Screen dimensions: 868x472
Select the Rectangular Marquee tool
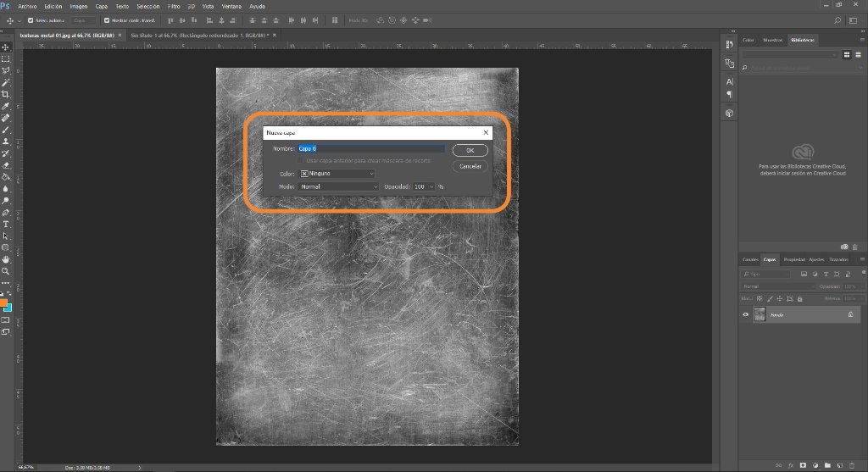click(6, 58)
